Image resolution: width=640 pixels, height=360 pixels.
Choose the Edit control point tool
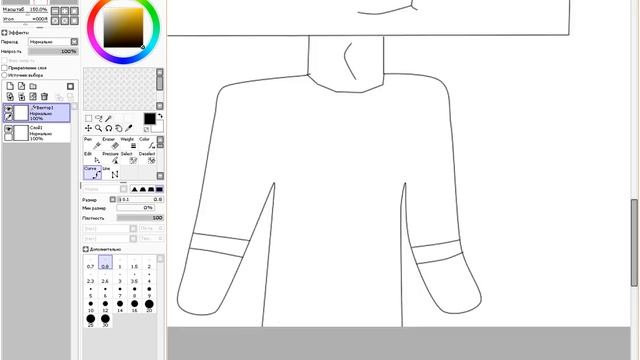(93, 158)
